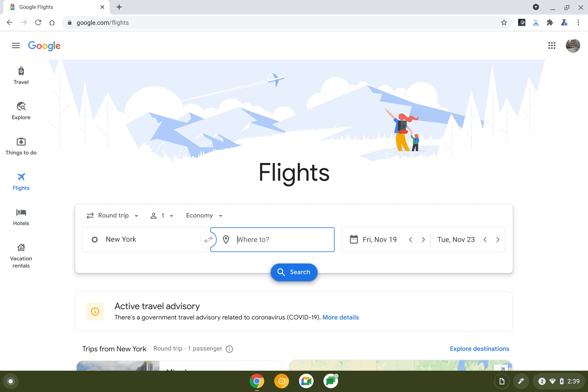Click the Google apps grid icon
Screen dimensions: 588x392
tap(552, 45)
